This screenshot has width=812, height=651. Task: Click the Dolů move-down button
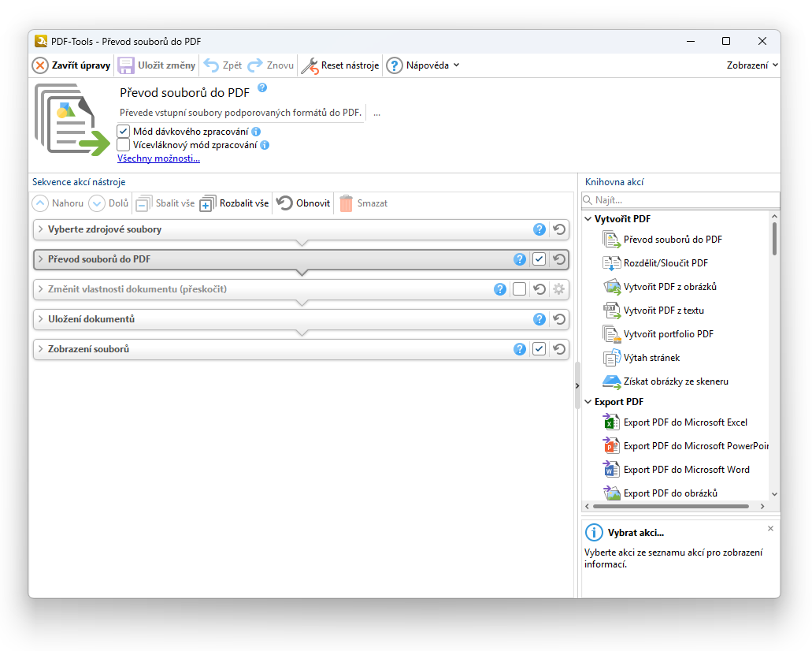tap(109, 203)
